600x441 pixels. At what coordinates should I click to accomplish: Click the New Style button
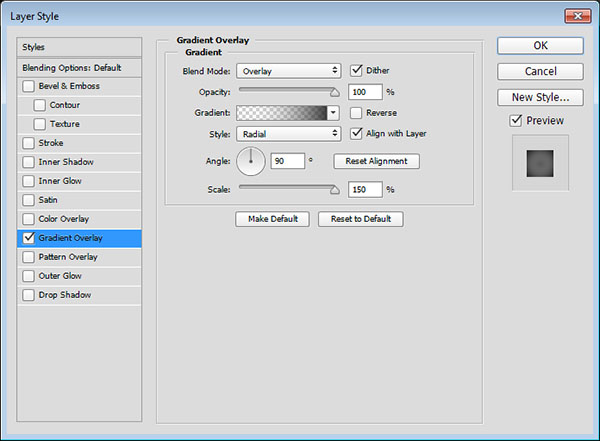[540, 97]
